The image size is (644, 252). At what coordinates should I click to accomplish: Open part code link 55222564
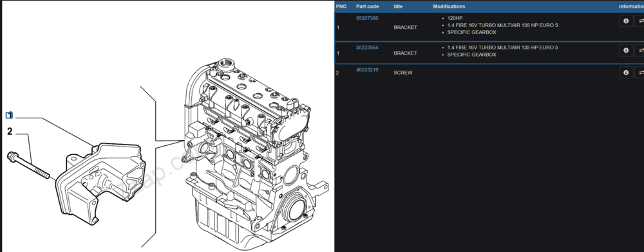pos(367,48)
